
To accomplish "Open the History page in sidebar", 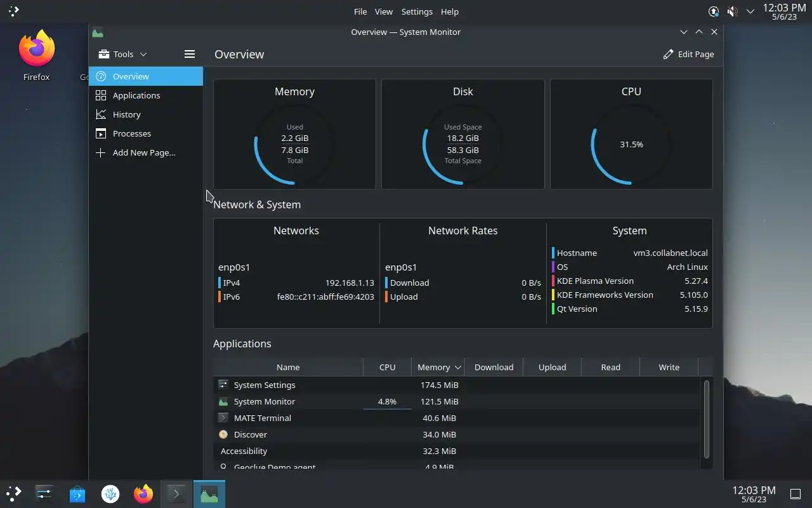I will (x=146, y=114).
